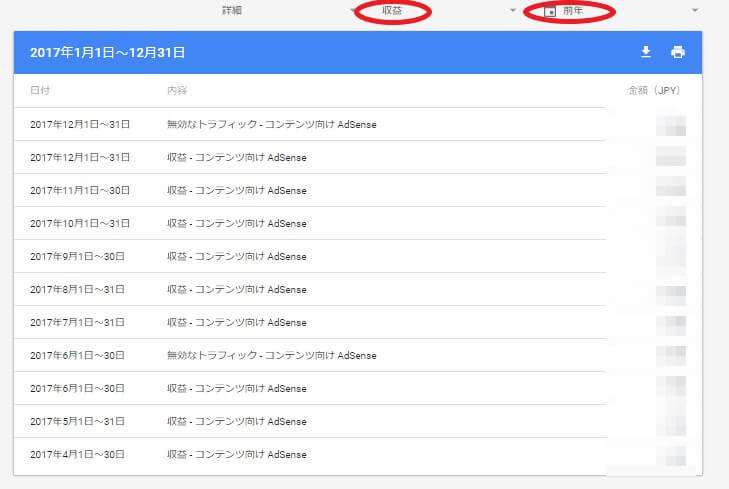The image size is (729, 489).
Task: Select June date in the 無効なトラフィック row
Action: click(x=77, y=355)
